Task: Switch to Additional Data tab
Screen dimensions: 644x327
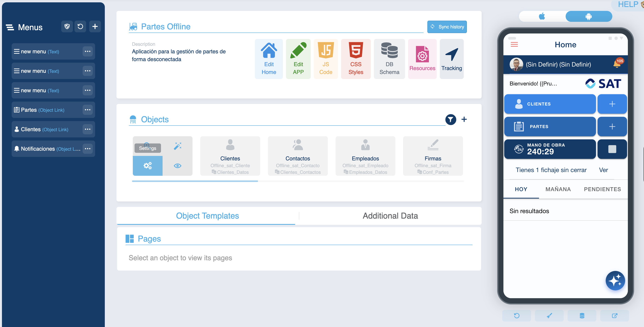Action: 390,216
